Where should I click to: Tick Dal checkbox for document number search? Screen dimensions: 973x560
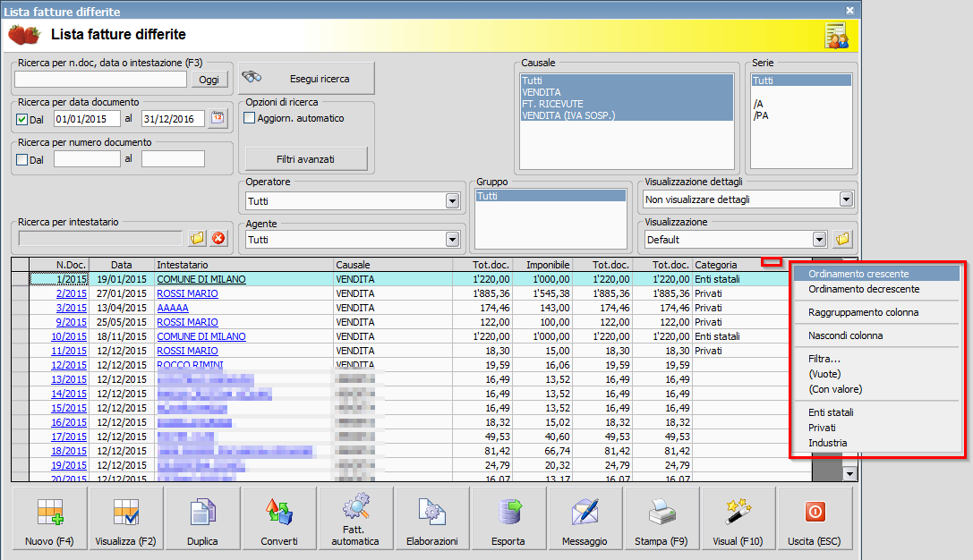click(22, 159)
